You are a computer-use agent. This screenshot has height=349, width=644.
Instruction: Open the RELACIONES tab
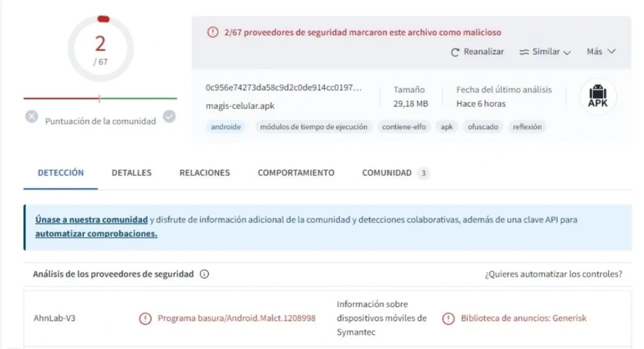(204, 173)
